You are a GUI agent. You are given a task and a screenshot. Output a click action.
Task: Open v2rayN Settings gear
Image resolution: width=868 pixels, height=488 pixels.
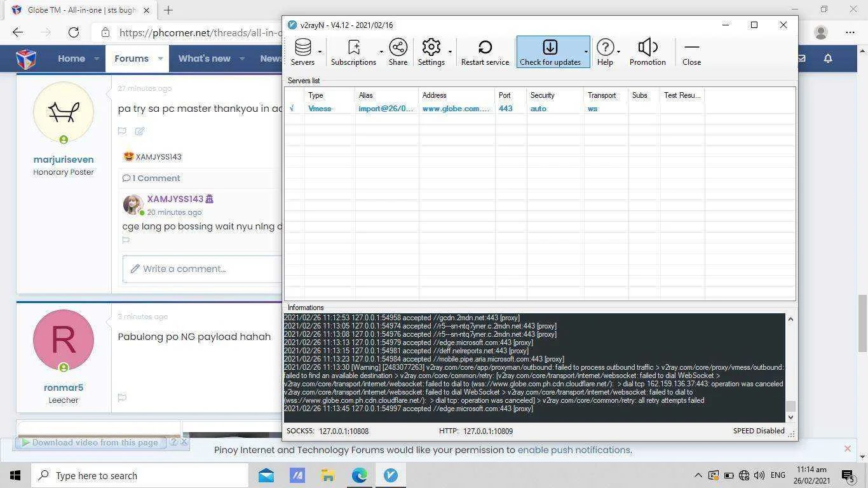click(x=431, y=52)
